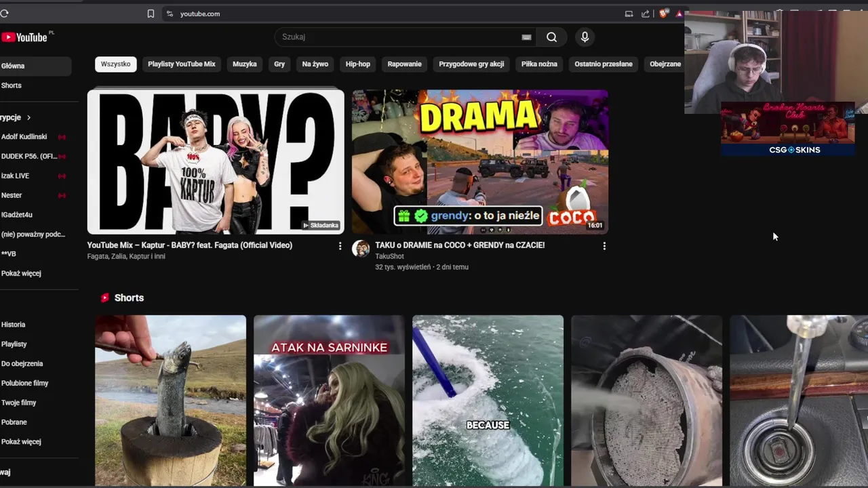Open the share icon in address bar

click(x=646, y=14)
